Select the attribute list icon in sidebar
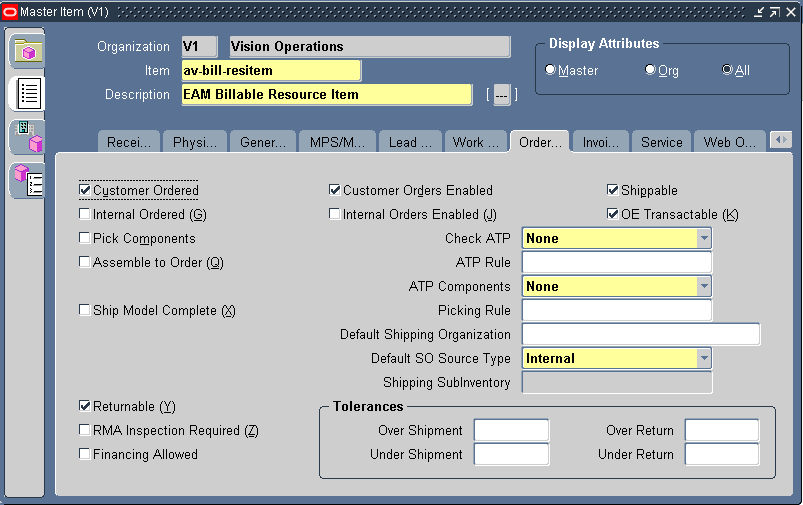The height and width of the screenshot is (505, 803). pyautogui.click(x=29, y=94)
